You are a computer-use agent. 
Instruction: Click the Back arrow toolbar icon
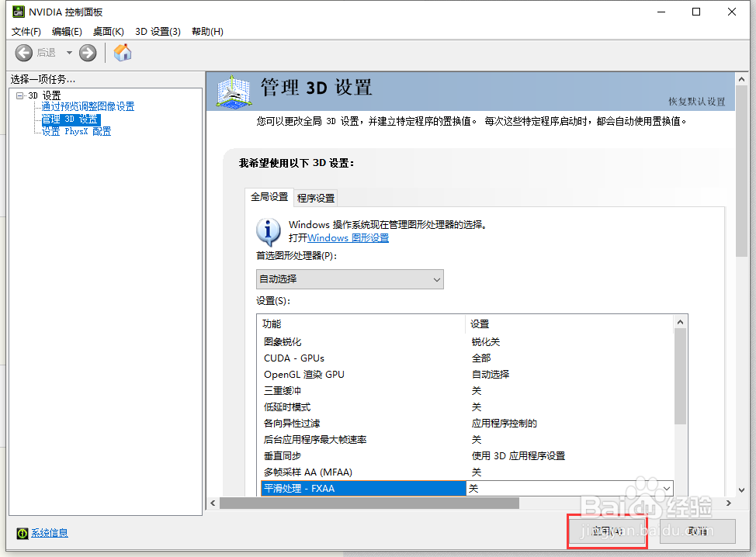coord(23,53)
